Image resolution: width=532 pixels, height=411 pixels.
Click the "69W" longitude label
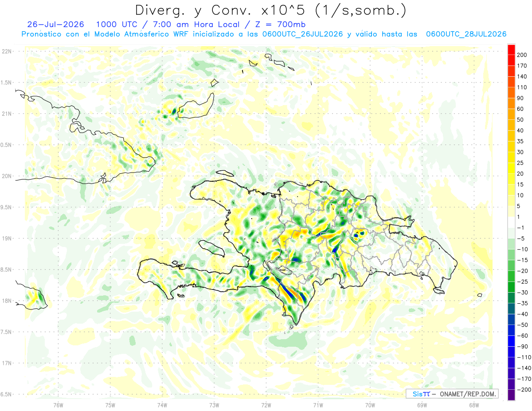pos(422,405)
